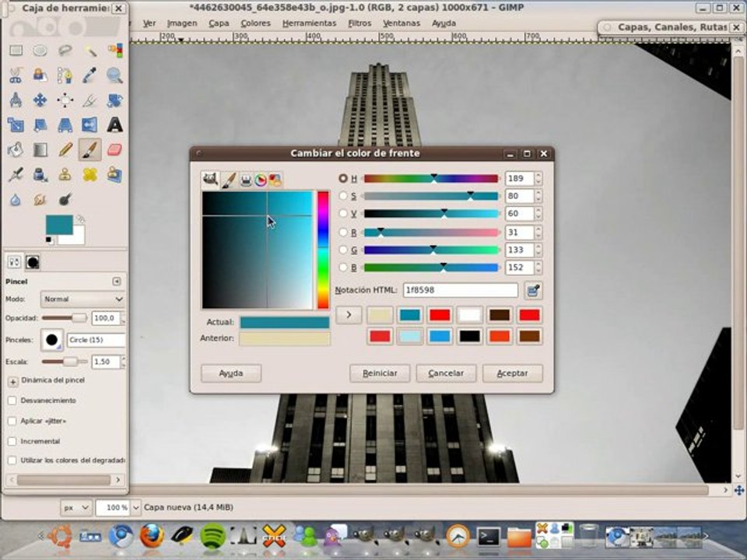The width and height of the screenshot is (747, 560).
Task: Click the Escala 1,50 spinner arrows
Action: 123,362
